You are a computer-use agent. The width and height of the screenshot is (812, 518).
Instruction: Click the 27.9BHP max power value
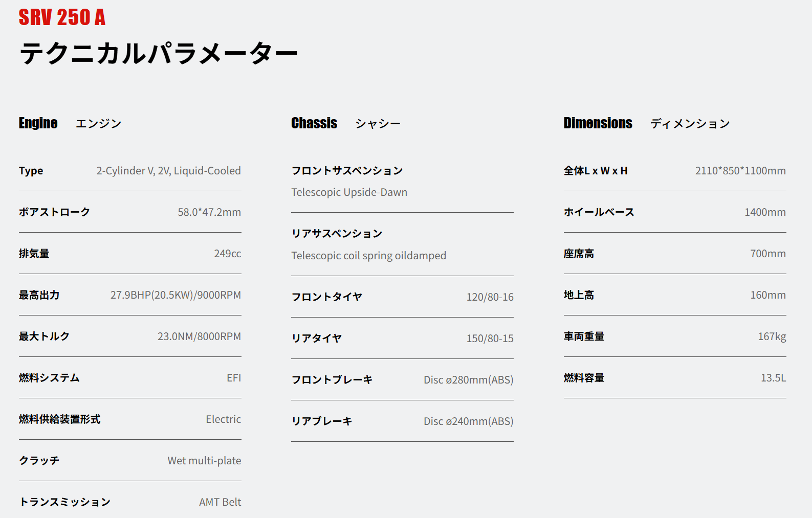pyautogui.click(x=175, y=295)
